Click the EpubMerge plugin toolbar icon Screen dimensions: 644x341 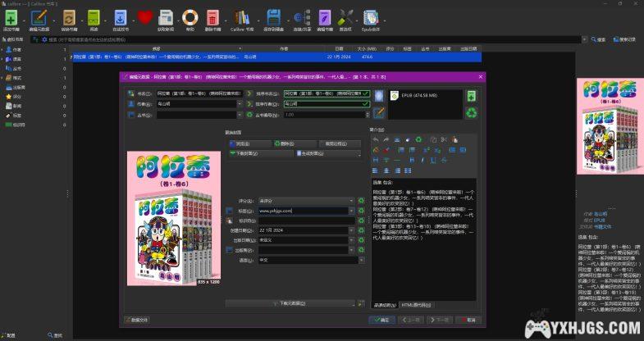click(x=371, y=18)
